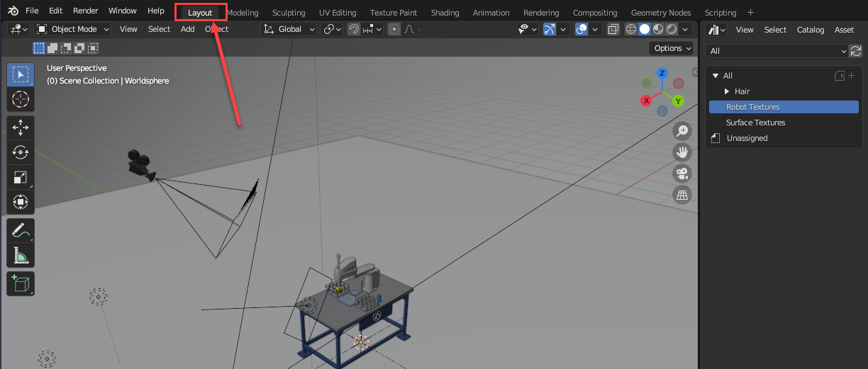Screen dimensions: 868x369
Task: Select the Surface Textures catalog
Action: 755,123
